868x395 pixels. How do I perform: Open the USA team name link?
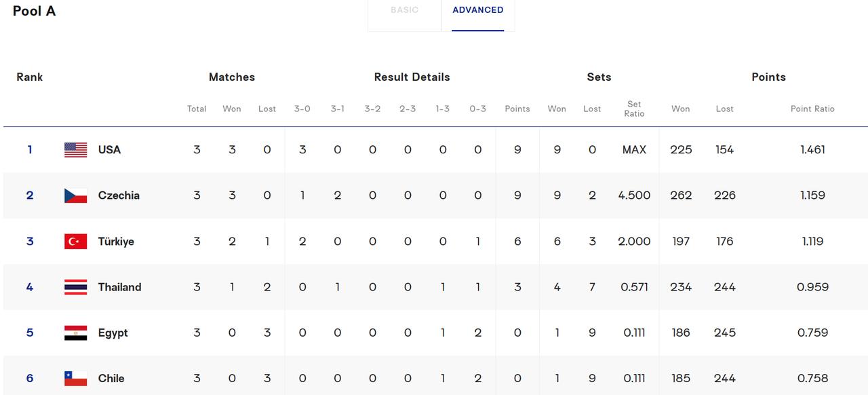click(109, 149)
